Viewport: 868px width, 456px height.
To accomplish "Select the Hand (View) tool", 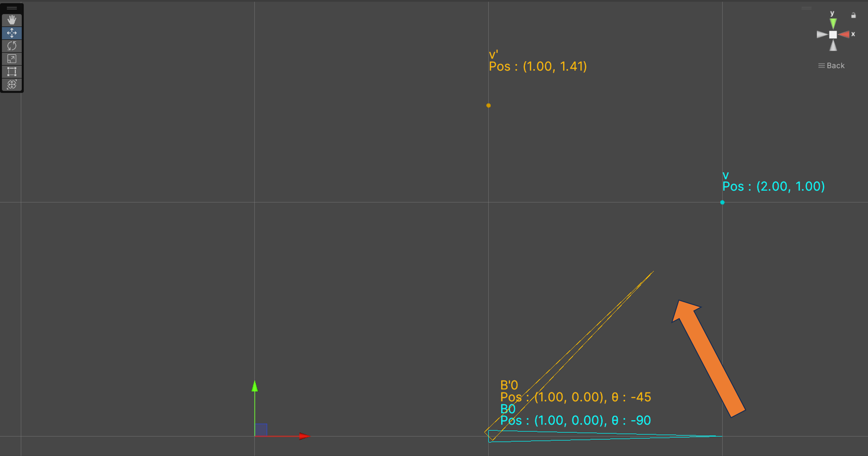I will tap(12, 20).
